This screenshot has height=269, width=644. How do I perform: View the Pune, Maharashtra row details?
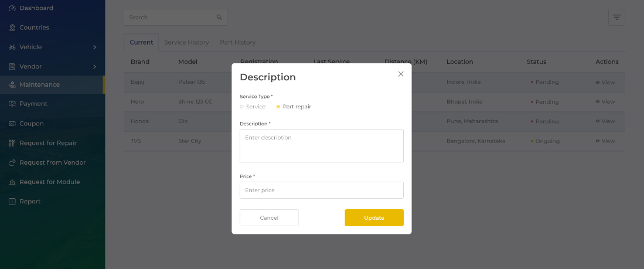[x=605, y=121]
